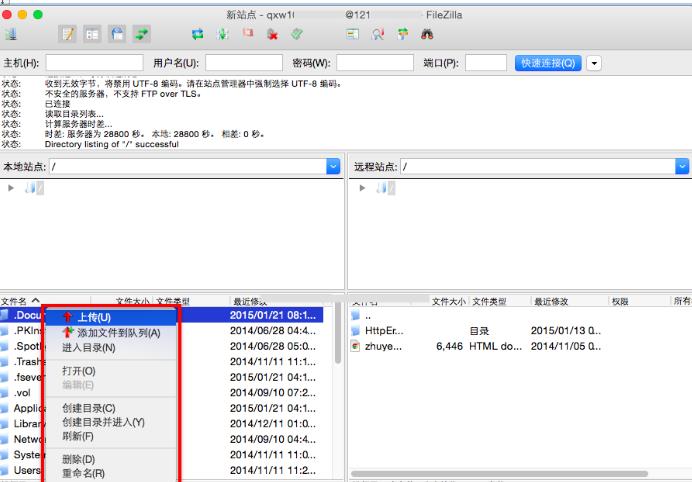Select the remote tree root folder
The width and height of the screenshot is (692, 482).
point(386,188)
